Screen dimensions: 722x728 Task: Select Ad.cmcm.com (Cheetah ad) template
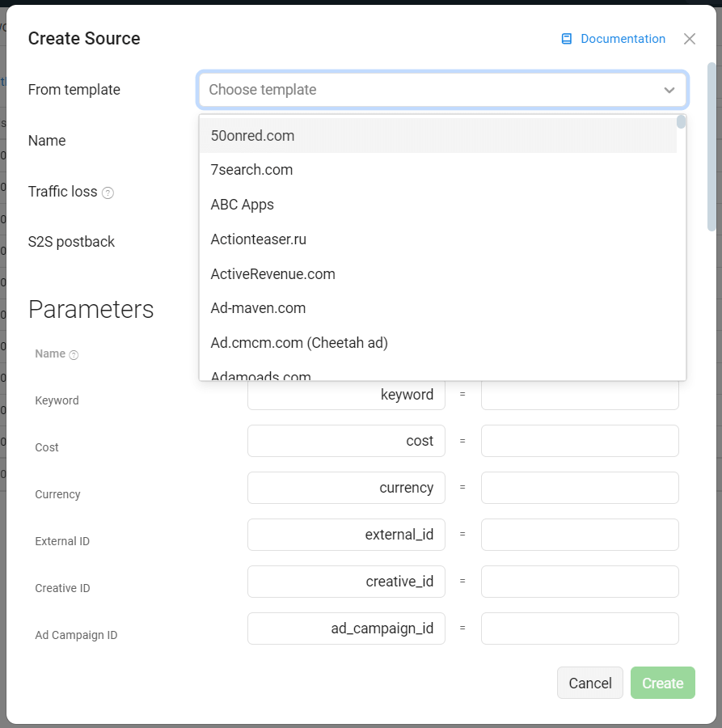click(x=437, y=343)
